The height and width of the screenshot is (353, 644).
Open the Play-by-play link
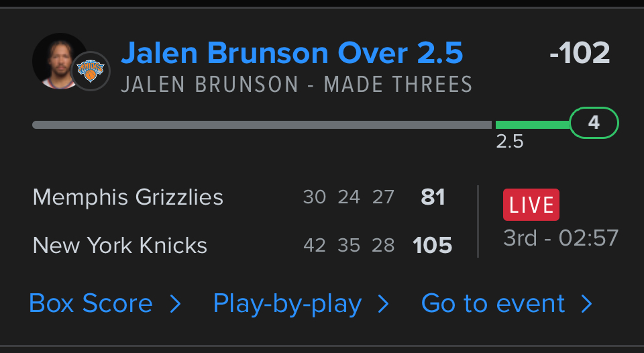pos(287,304)
